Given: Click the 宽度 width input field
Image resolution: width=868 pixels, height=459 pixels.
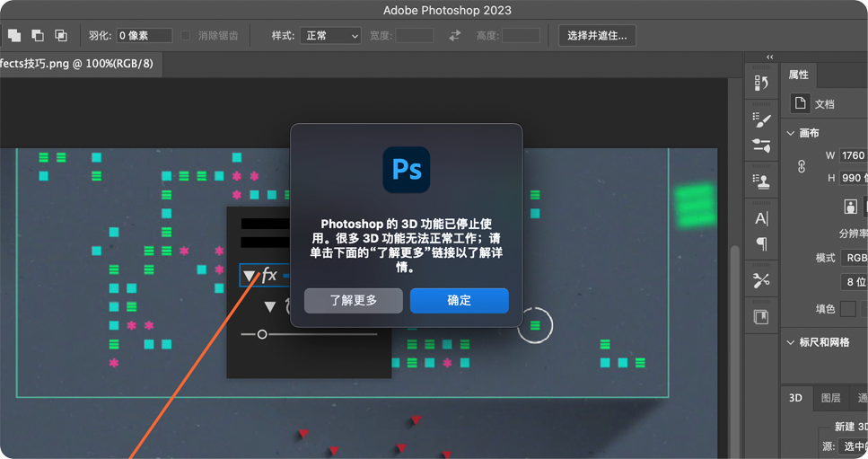Looking at the screenshot, I should pos(414,35).
